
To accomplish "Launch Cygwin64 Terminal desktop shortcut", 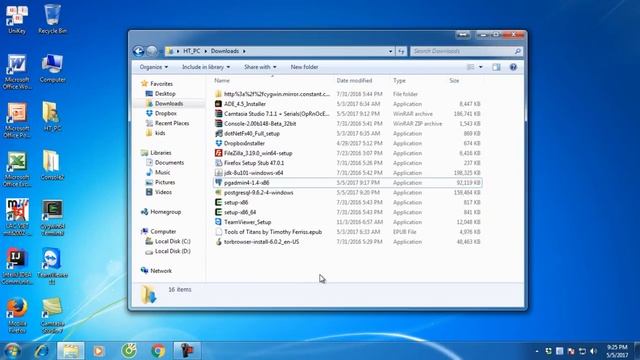I will point(52,218).
